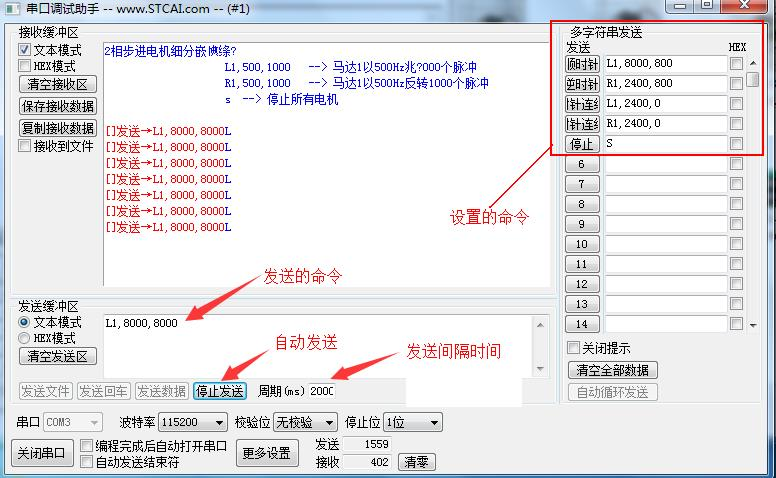This screenshot has height=478, width=776.
Task: Click the 停止 multi-string send button
Action: tap(582, 143)
